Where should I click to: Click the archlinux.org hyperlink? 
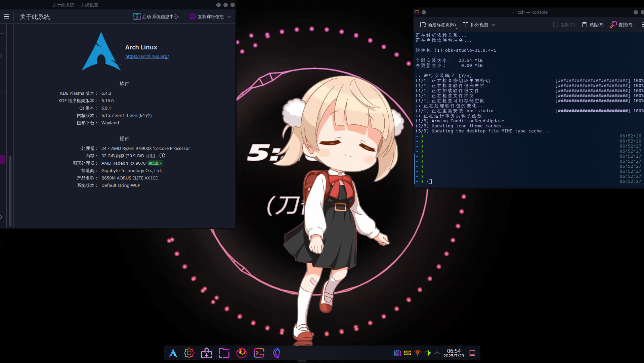coord(147,56)
